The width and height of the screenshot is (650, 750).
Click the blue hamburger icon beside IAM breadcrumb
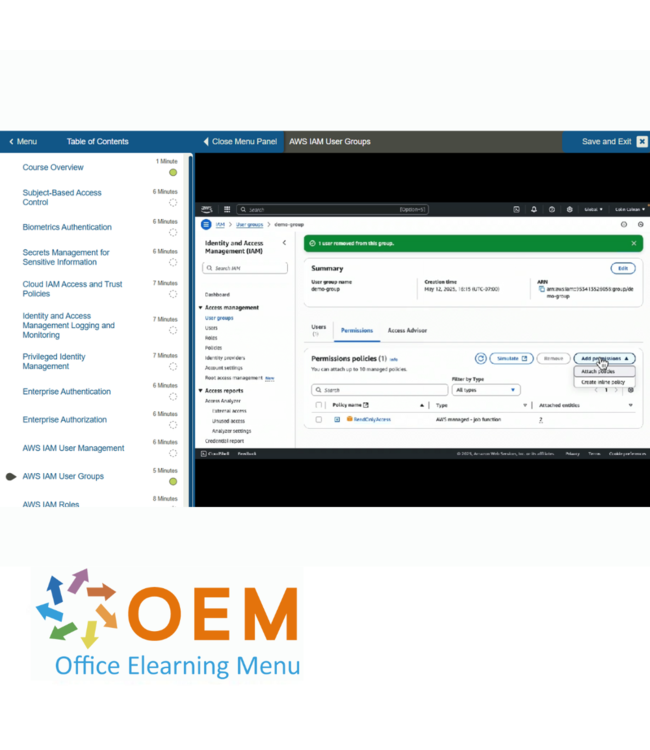click(206, 225)
